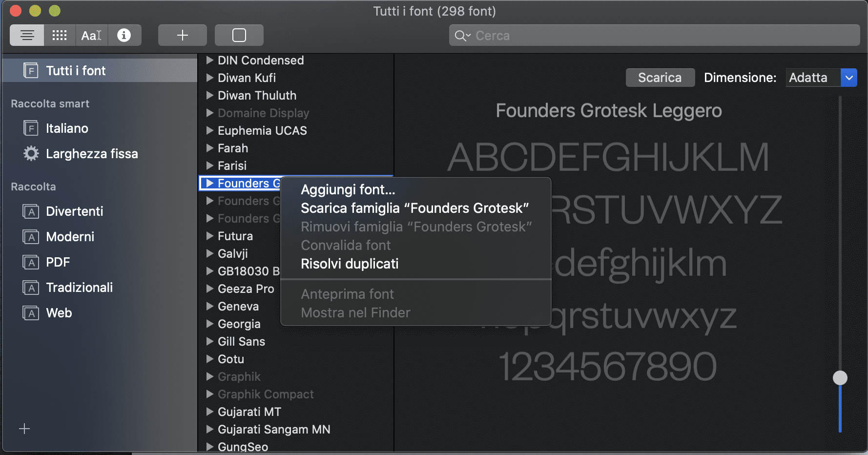Open the Dimensione size dropdown arrow
This screenshot has width=868, height=455.
849,78
